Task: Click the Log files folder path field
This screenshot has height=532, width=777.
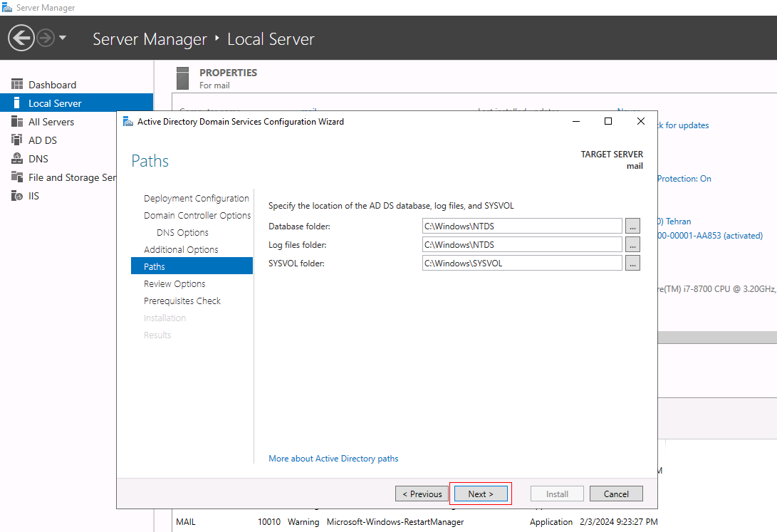Action: click(522, 245)
